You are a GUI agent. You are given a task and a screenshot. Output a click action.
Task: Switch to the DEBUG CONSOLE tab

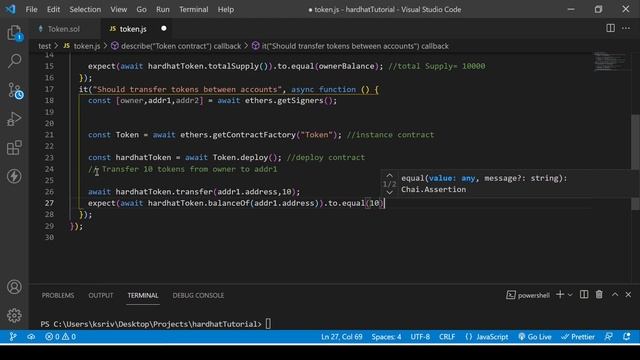click(198, 295)
